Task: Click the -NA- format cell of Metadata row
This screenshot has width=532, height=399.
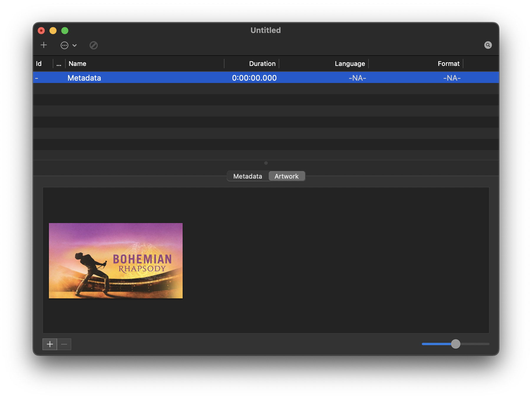Action: [452, 78]
